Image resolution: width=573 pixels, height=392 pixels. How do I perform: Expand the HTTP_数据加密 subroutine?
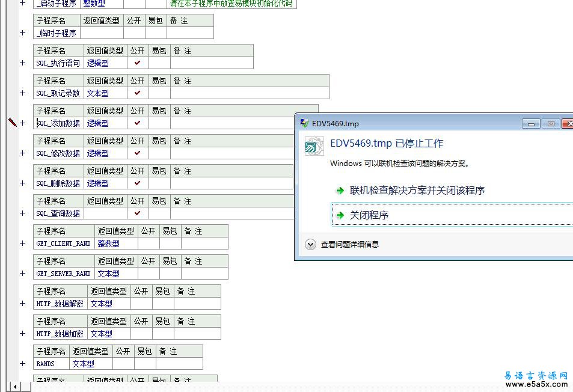[x=23, y=333]
